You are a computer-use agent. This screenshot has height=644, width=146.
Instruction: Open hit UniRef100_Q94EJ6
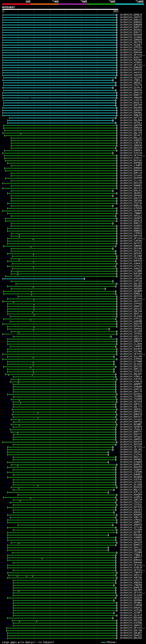[131, 15]
